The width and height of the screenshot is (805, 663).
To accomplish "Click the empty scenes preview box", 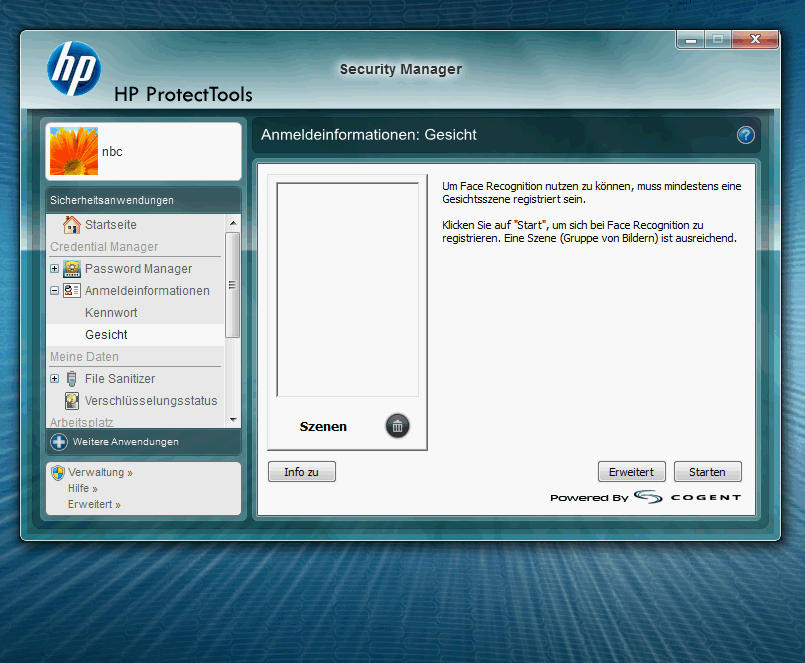I will point(348,290).
